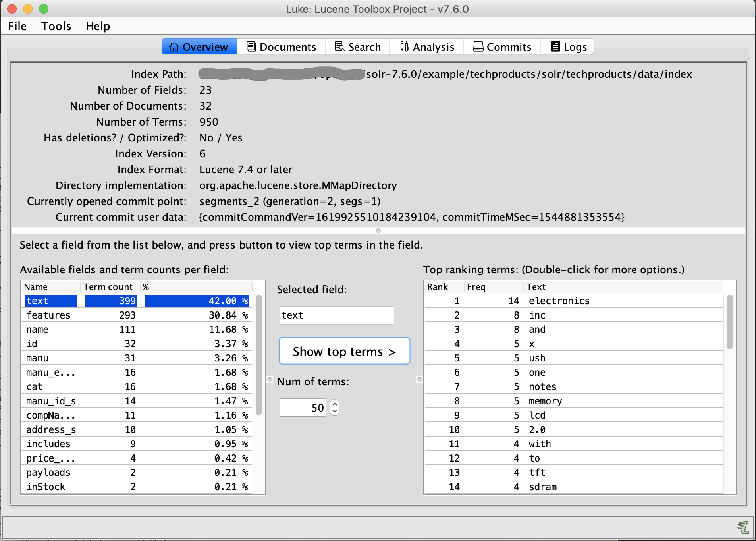Image resolution: width=756 pixels, height=541 pixels.
Task: Select the 'id' field row
Action: point(137,344)
